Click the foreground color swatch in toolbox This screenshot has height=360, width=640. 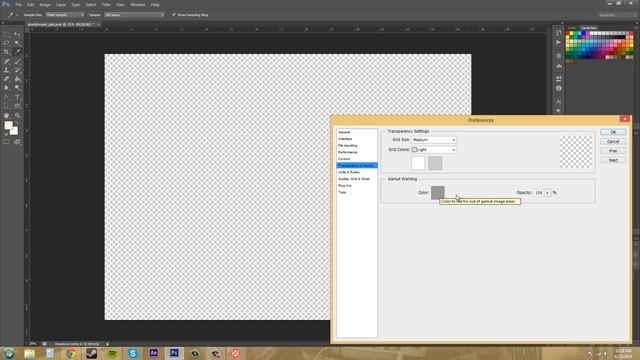pyautogui.click(x=8, y=126)
